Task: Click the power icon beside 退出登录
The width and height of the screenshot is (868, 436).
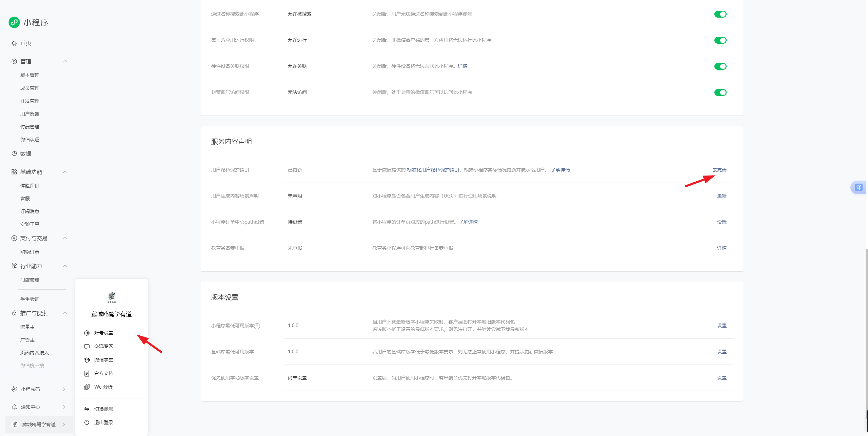Action: coord(87,422)
